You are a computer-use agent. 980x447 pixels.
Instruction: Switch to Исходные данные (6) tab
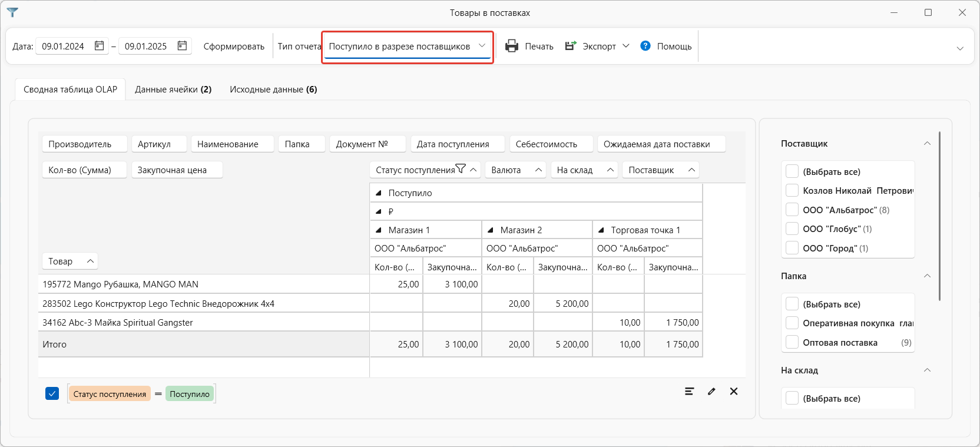point(273,90)
